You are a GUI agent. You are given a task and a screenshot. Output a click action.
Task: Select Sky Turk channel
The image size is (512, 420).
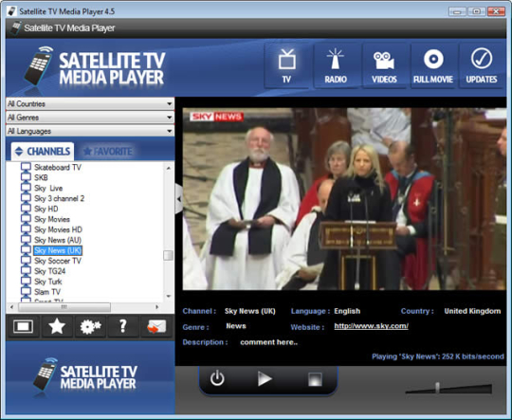point(48,282)
